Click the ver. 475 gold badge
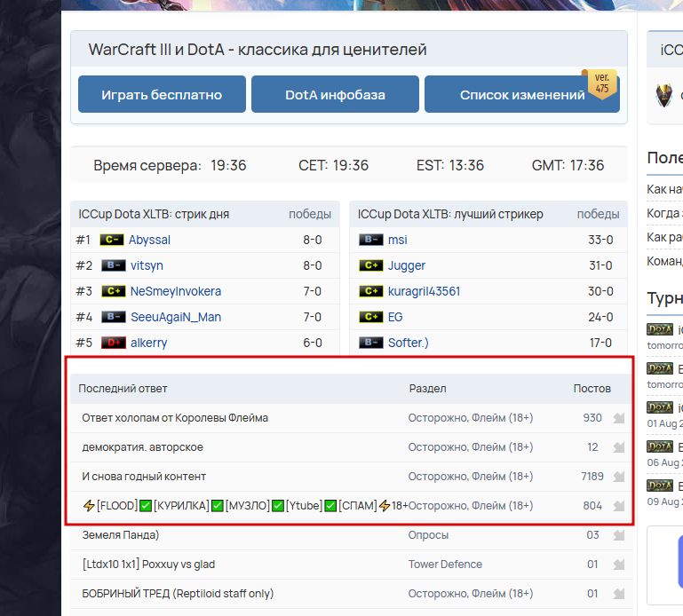Viewport: 683px width, 616px height. point(601,83)
